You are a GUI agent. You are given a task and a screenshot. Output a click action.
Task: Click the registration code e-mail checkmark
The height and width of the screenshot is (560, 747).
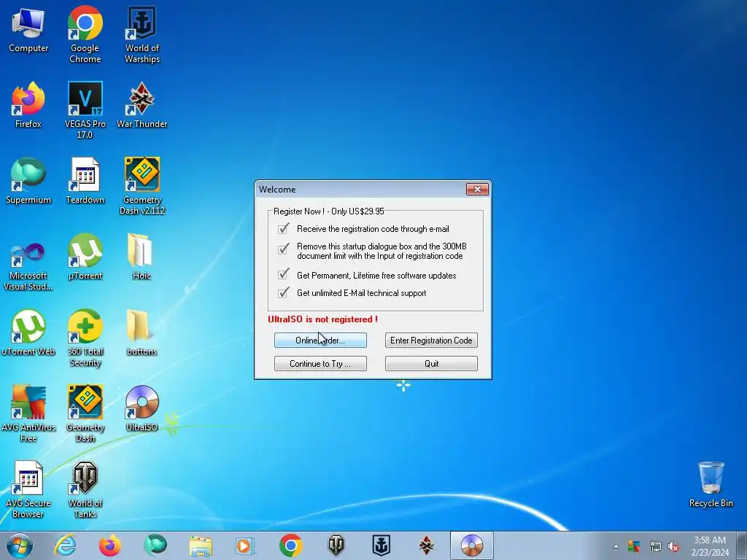(x=283, y=228)
